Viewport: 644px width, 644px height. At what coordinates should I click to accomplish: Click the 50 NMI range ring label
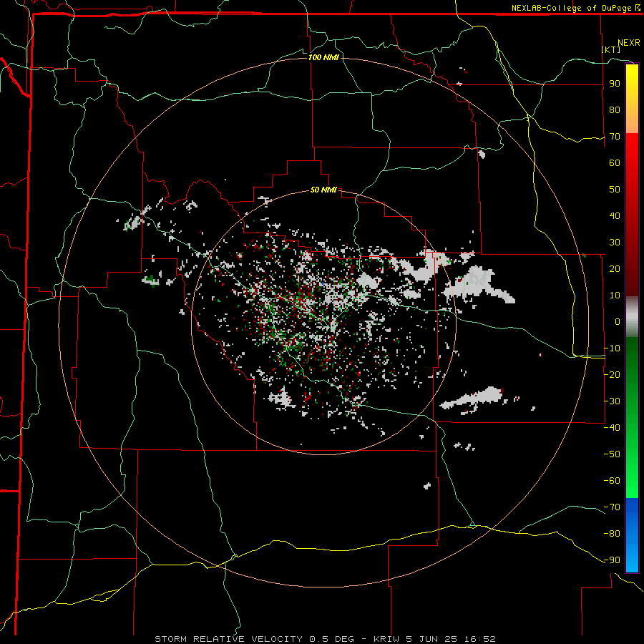pos(323,190)
